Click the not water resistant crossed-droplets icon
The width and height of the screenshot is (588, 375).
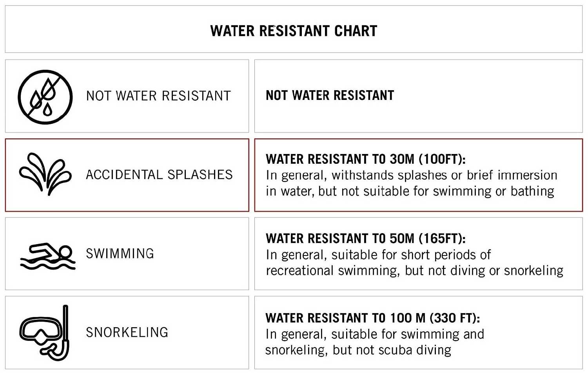click(45, 97)
